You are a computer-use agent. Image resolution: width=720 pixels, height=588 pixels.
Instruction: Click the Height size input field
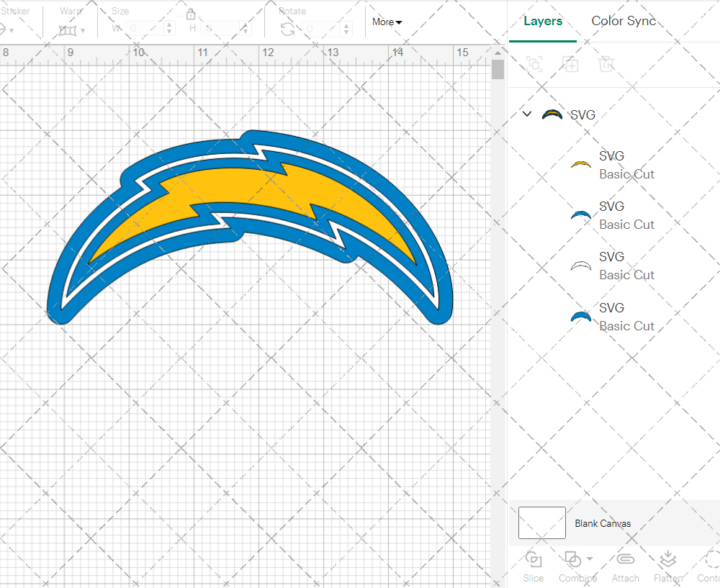(x=220, y=29)
